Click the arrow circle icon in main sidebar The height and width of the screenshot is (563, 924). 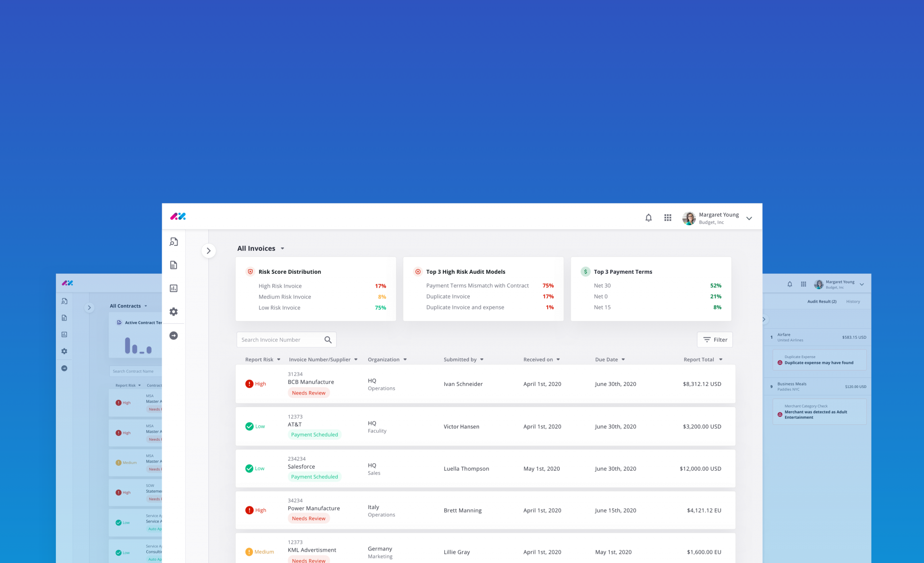(x=174, y=335)
